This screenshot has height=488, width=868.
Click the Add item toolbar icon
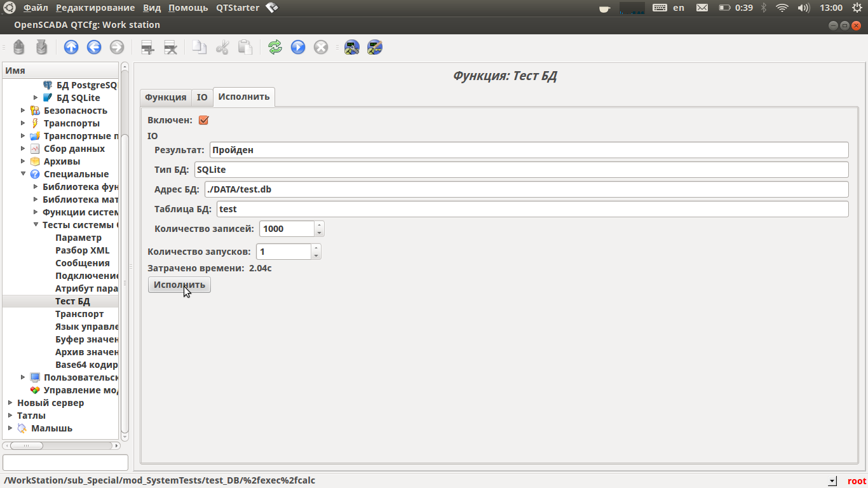(147, 47)
